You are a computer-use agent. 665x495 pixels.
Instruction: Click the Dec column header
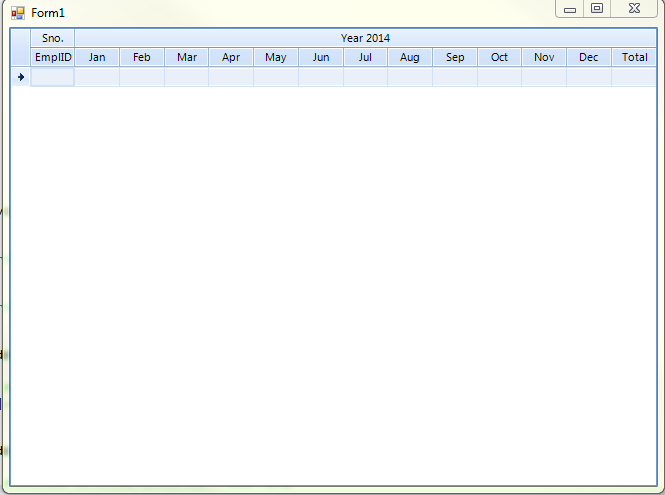589,57
